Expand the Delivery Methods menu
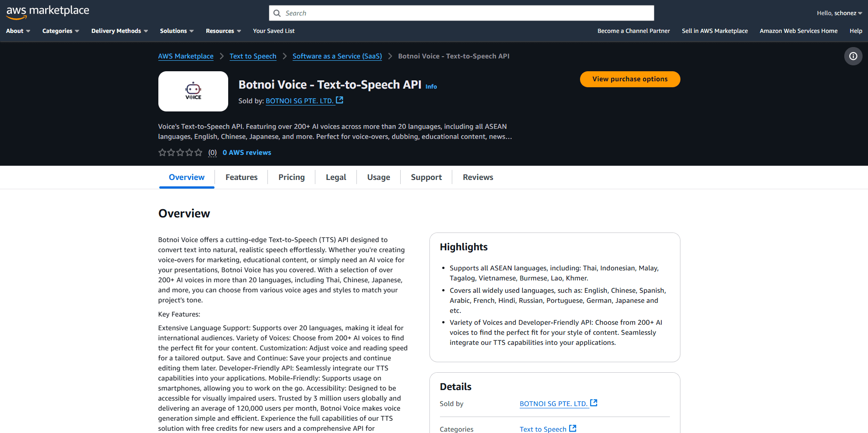This screenshot has width=868, height=433. [x=120, y=31]
